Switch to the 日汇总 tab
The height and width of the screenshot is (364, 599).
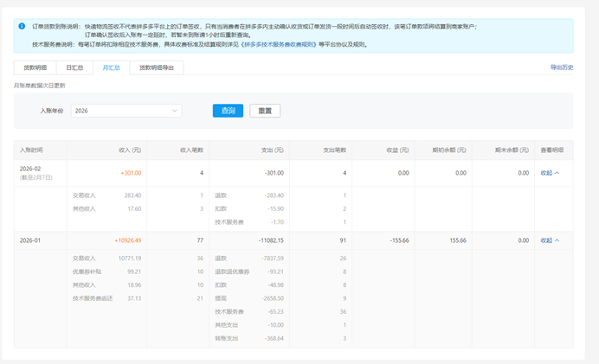74,67
